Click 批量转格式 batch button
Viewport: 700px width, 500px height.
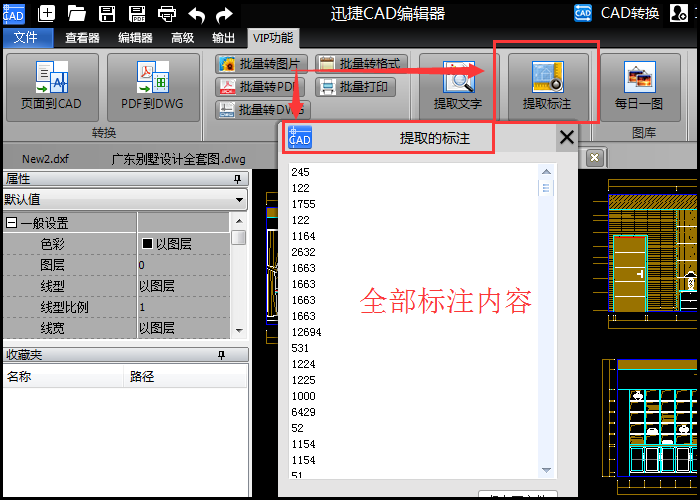click(361, 64)
